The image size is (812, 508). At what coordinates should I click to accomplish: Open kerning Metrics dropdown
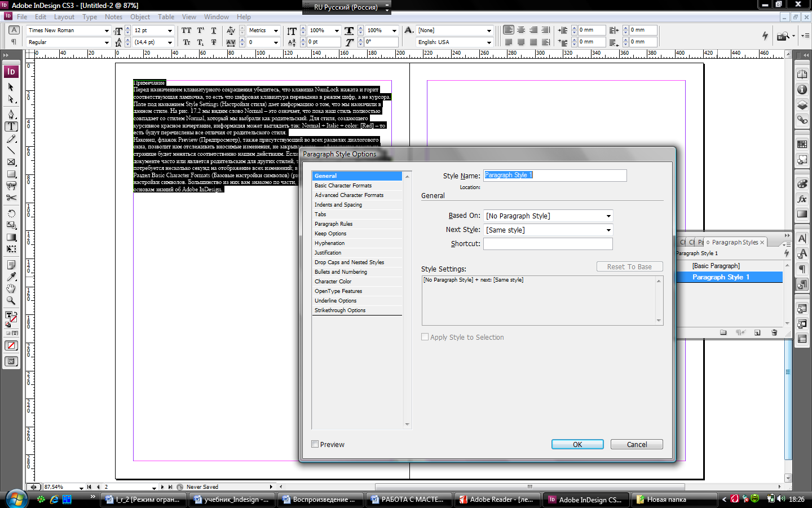click(x=276, y=30)
